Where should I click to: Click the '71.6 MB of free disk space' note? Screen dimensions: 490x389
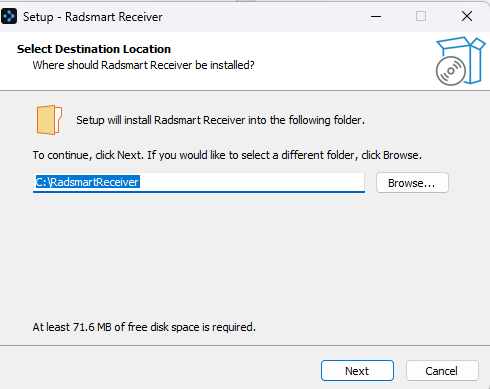[x=144, y=327]
